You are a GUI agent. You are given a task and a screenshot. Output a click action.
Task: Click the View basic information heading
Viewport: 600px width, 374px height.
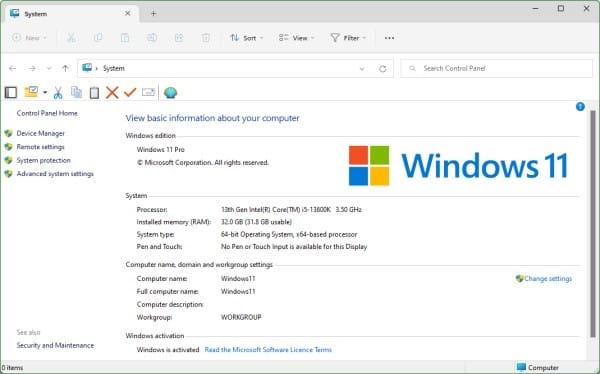(x=212, y=118)
